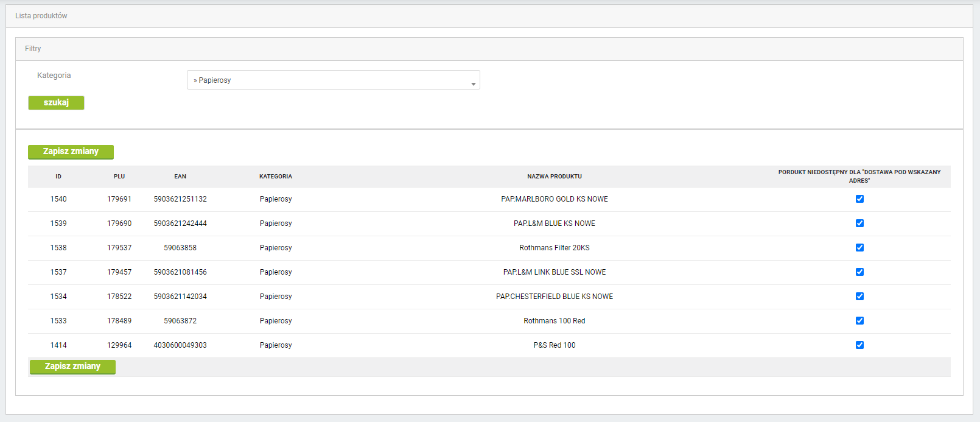Select the product row with ID 1540
The height and width of the screenshot is (422, 980).
(58, 199)
